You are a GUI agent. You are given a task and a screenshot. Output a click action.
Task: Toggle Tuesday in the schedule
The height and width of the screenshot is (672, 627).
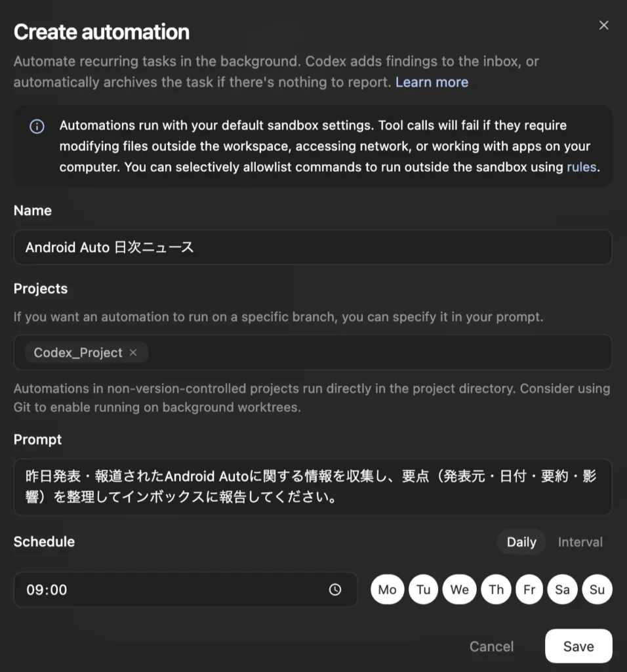tap(424, 589)
